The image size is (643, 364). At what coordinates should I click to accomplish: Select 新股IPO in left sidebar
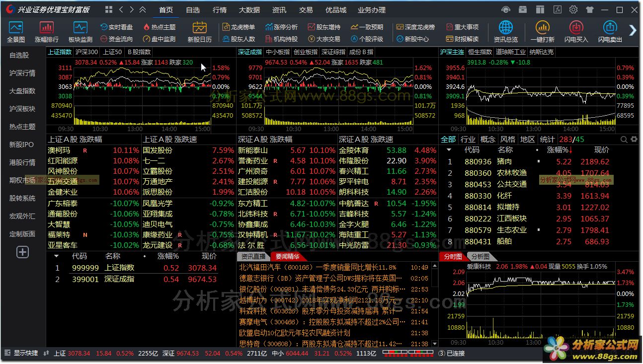tap(22, 145)
